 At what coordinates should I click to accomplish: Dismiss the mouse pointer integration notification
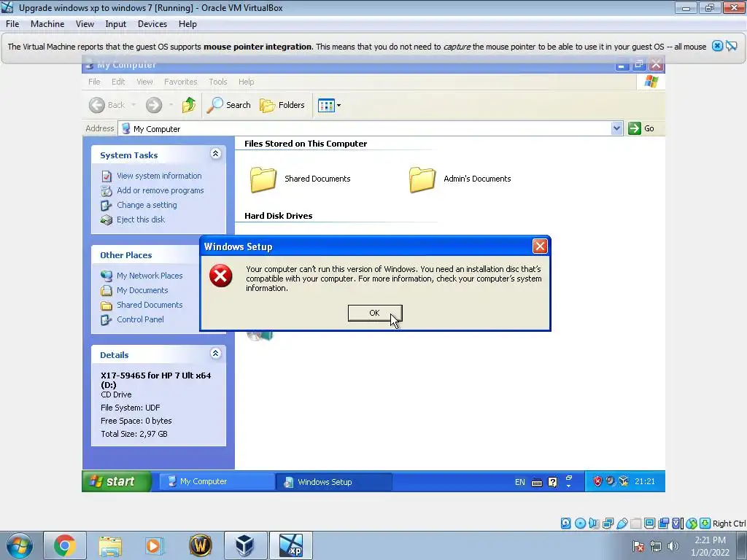(x=717, y=46)
